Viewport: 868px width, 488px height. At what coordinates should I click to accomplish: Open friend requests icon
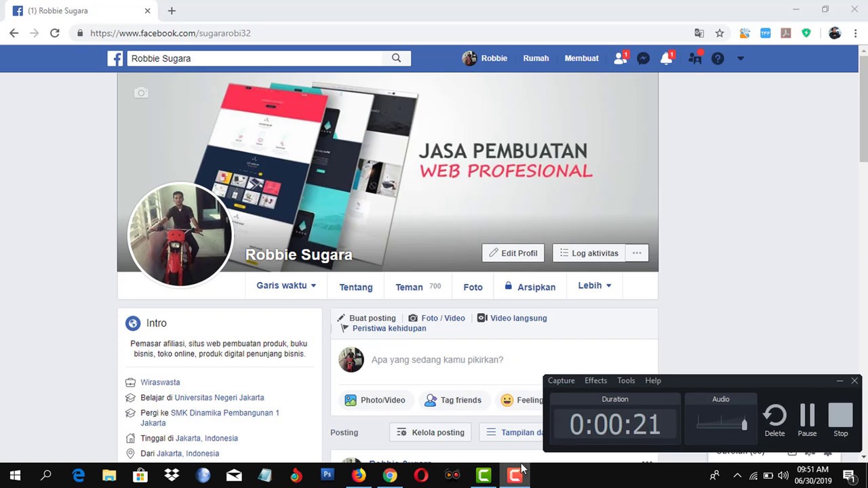coord(620,58)
